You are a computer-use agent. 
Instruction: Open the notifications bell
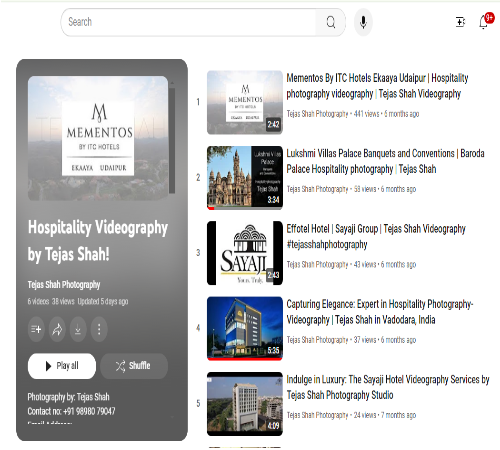[x=483, y=22]
